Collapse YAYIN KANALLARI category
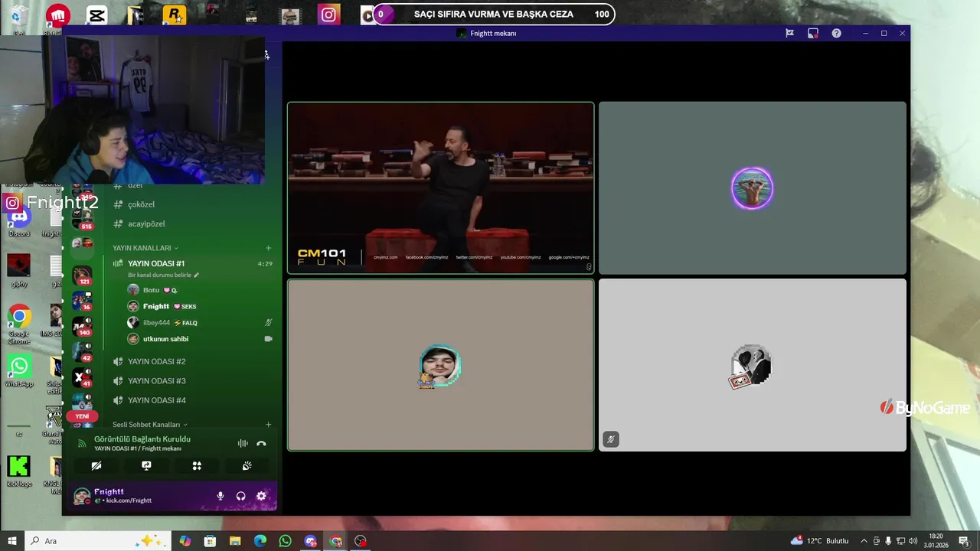 [x=145, y=248]
